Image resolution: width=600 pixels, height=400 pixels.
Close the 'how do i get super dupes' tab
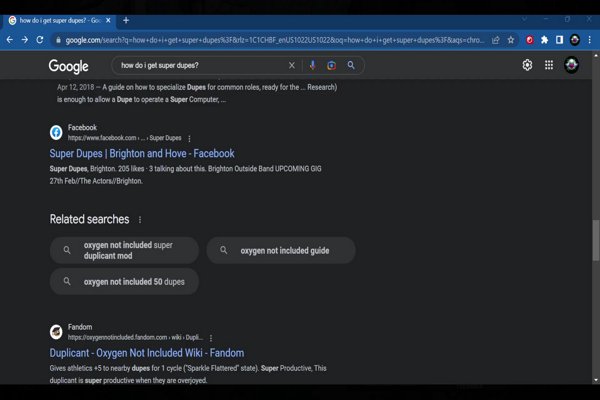(x=108, y=20)
